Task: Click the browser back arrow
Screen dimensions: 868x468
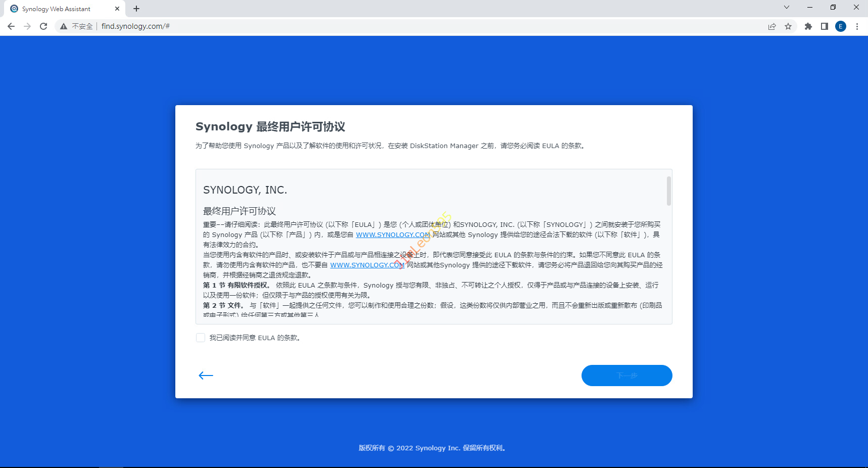Action: click(11, 26)
